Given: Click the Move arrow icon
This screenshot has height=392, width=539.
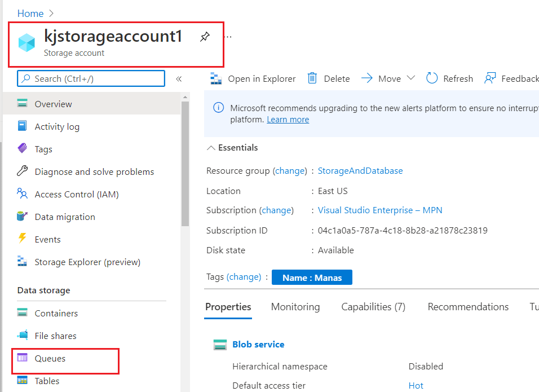Looking at the screenshot, I should (x=367, y=78).
